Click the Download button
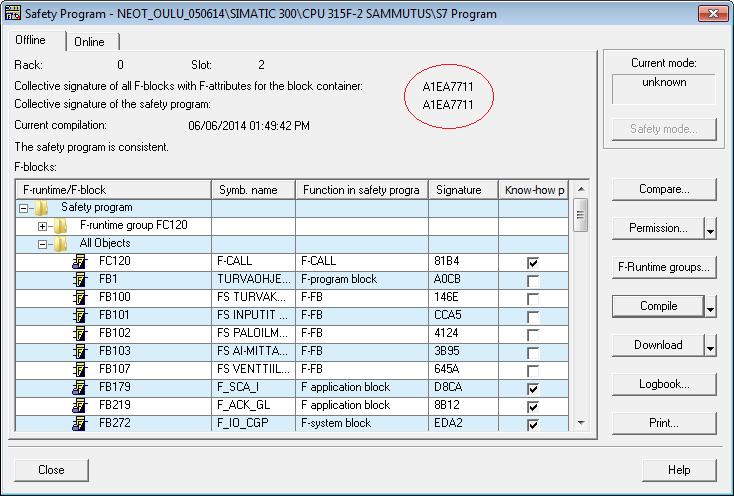The height and width of the screenshot is (496, 734). 658,345
